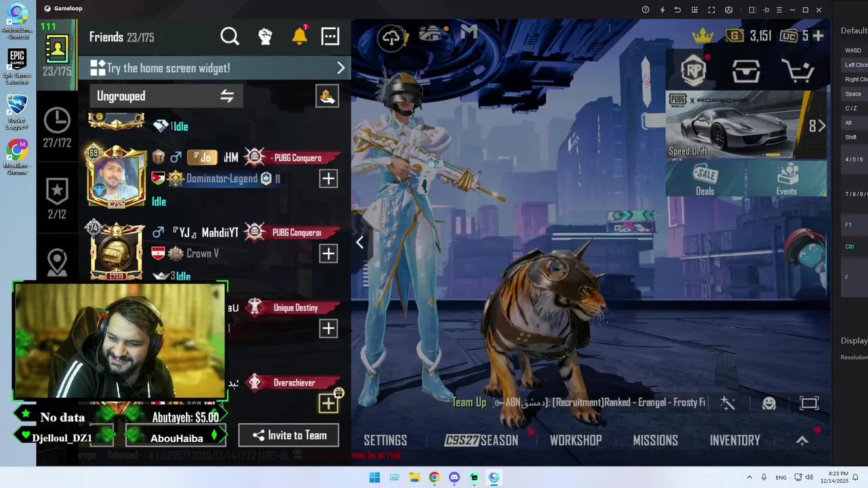Open Gameloop key mapping list icon
868x488 pixels.
(694, 9)
